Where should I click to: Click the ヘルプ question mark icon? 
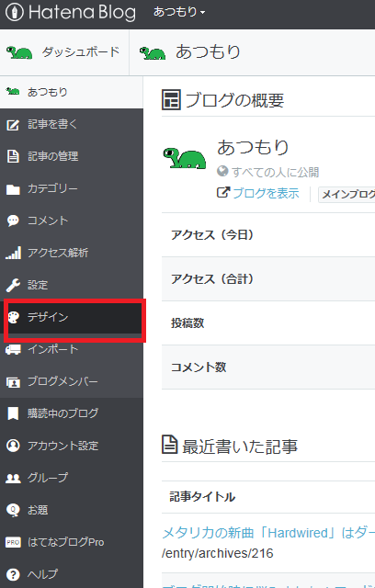pyautogui.click(x=13, y=574)
